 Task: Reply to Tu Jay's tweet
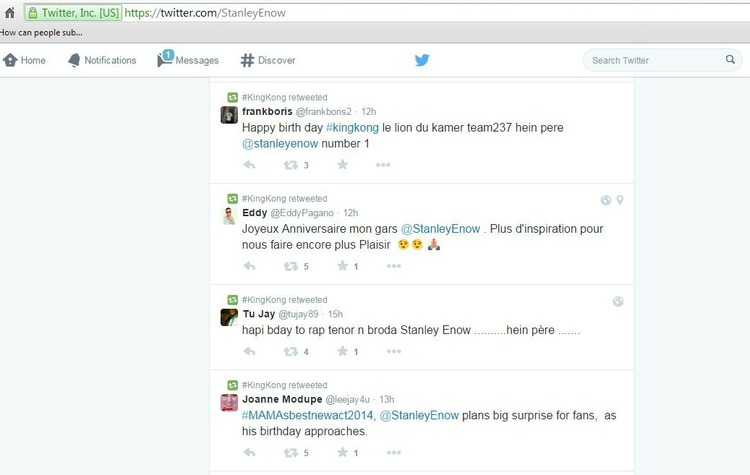pyautogui.click(x=249, y=351)
